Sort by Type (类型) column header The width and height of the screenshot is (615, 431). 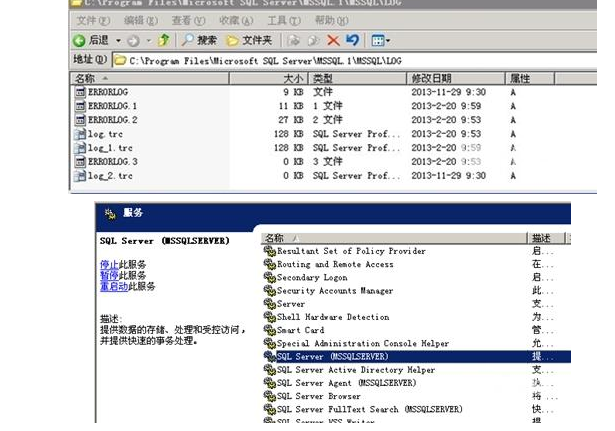click(x=357, y=78)
